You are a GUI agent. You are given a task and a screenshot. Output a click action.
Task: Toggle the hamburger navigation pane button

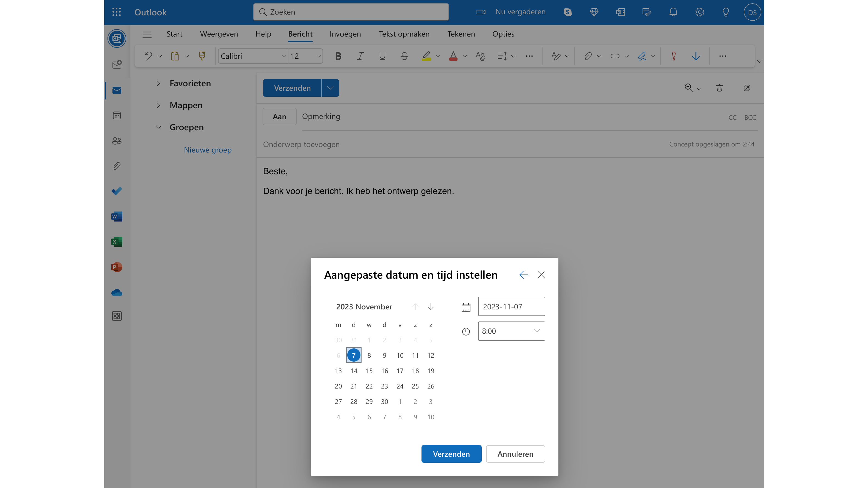point(147,34)
